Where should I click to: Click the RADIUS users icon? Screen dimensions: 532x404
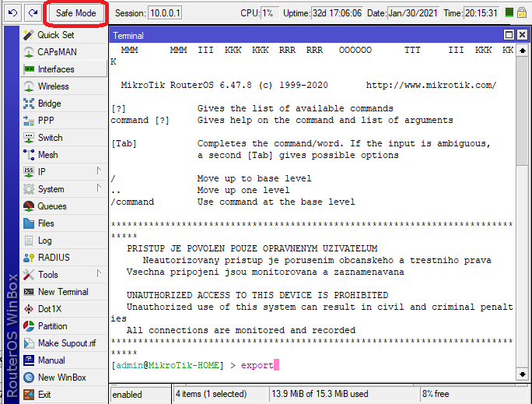(29, 258)
